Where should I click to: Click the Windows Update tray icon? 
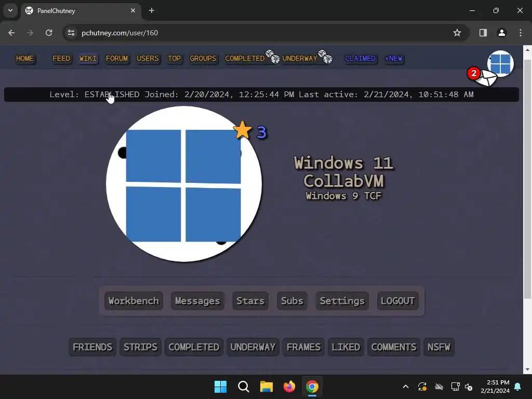click(422, 387)
